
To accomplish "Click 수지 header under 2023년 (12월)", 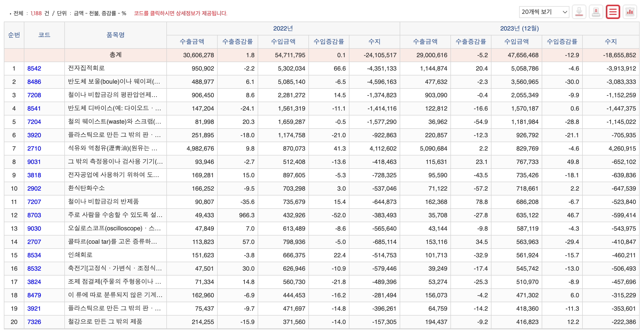I will coord(611,42).
